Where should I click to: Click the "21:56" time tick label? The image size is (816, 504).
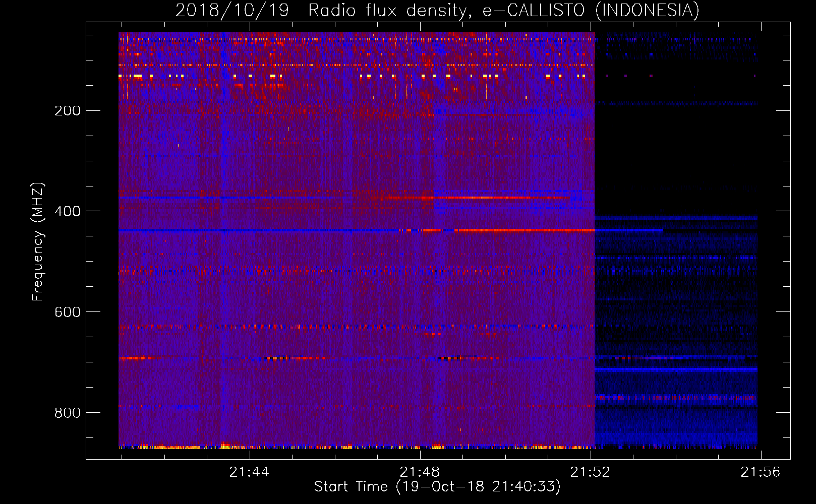pyautogui.click(x=761, y=472)
